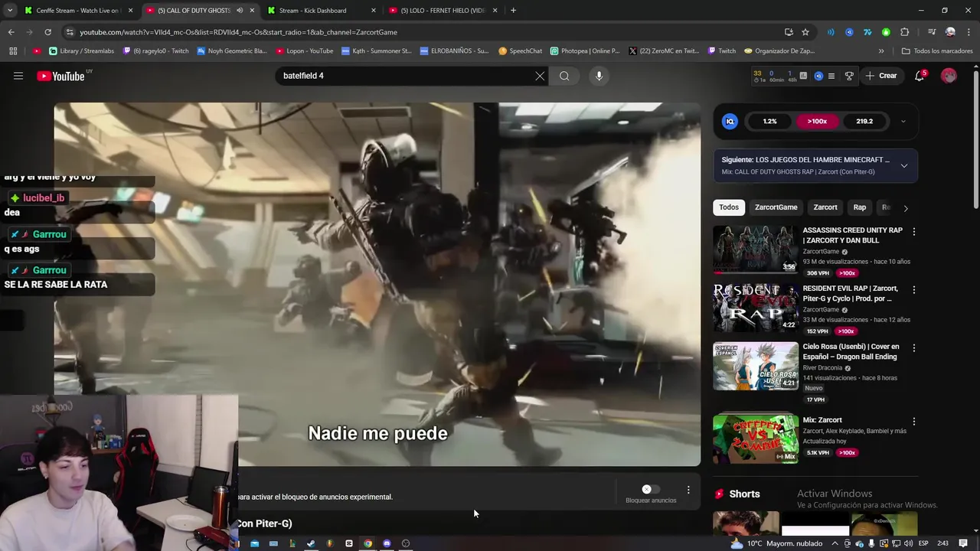Viewport: 980px width, 551px height.
Task: Open a new Chrome tab with plus
Action: pos(513,11)
